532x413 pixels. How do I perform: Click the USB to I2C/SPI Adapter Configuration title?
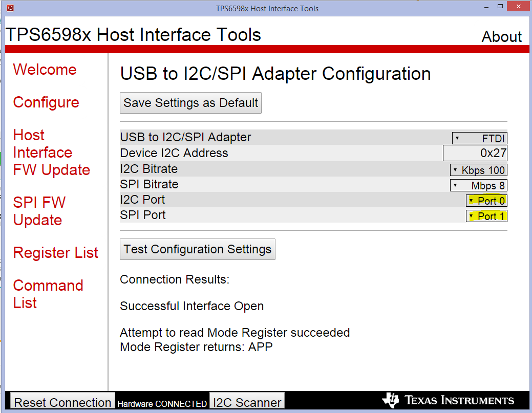[275, 74]
